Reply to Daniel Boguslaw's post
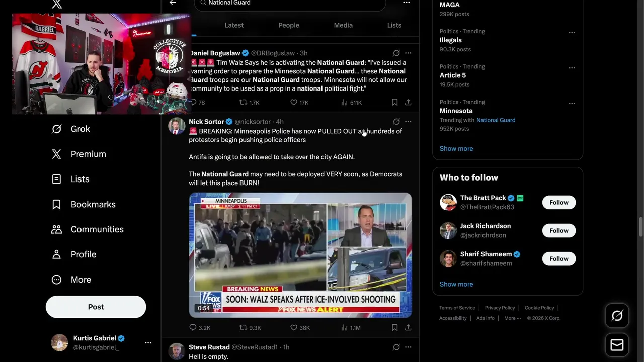The image size is (644, 362). coord(193,102)
